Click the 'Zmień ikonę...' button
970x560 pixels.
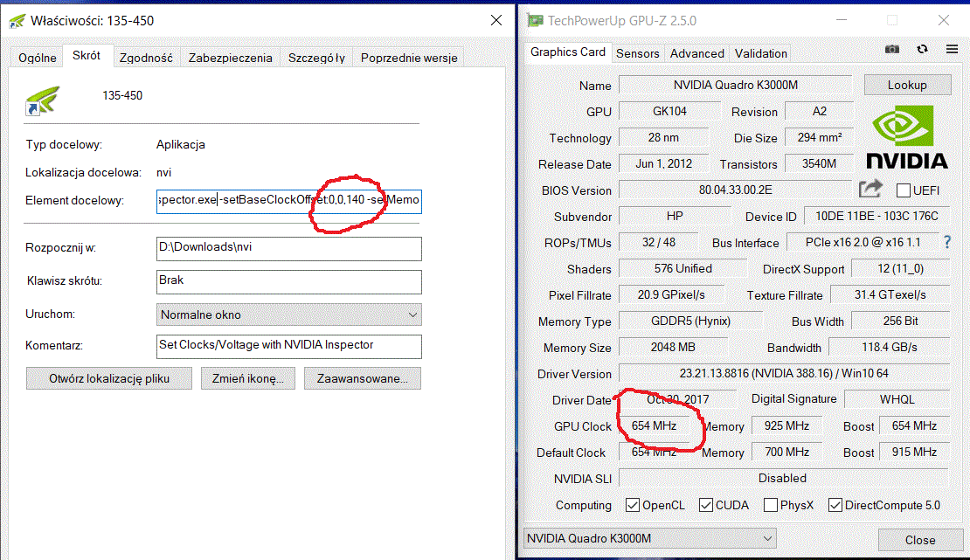point(247,378)
